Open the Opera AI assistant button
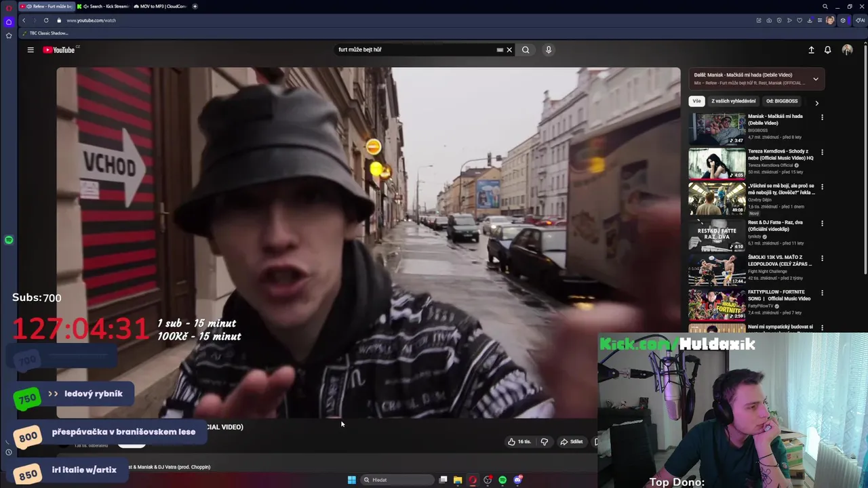This screenshot has height=488, width=868. coord(859,20)
